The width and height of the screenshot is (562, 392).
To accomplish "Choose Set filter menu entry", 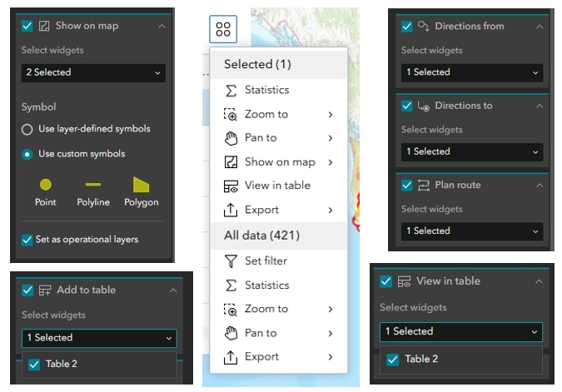I will tap(278, 261).
